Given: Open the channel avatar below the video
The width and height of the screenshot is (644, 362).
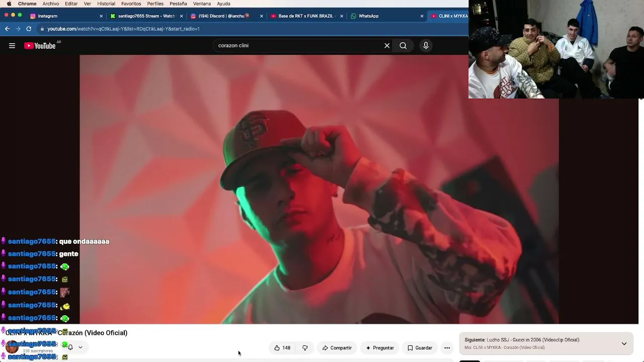Looking at the screenshot, I should (x=12, y=347).
